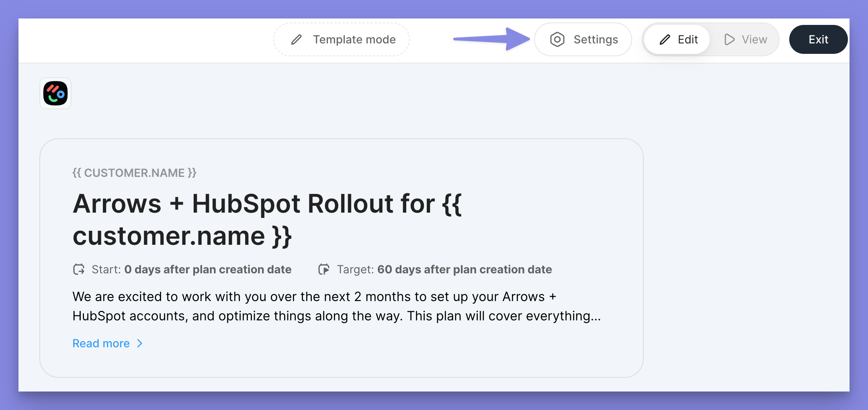868x410 pixels.
Task: Click the Settings hexagon gear icon
Action: tap(557, 39)
